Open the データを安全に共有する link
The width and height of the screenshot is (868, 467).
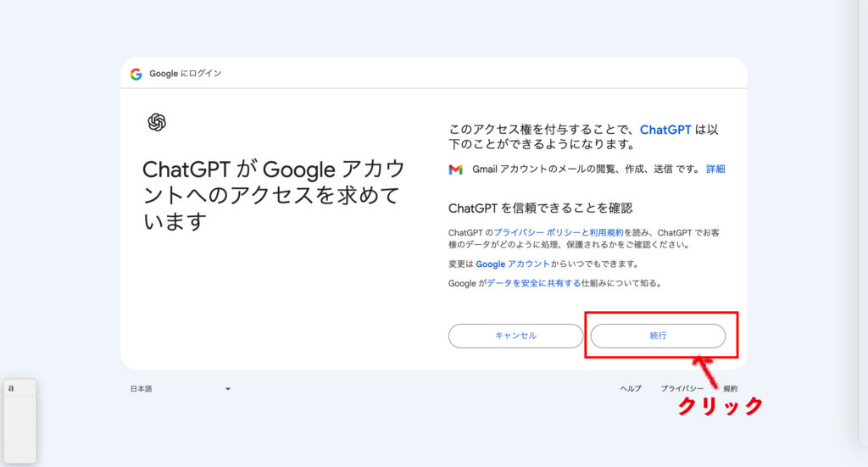pos(533,284)
